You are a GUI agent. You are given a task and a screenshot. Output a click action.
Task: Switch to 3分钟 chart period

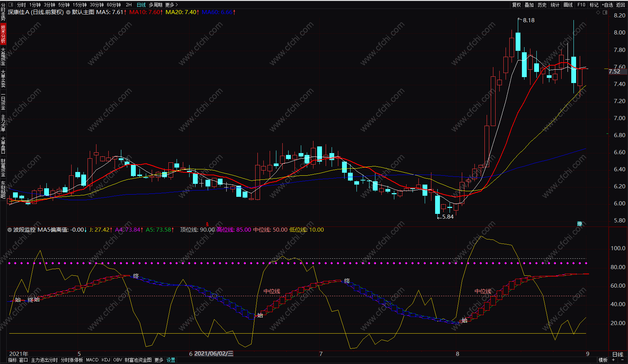[49, 5]
